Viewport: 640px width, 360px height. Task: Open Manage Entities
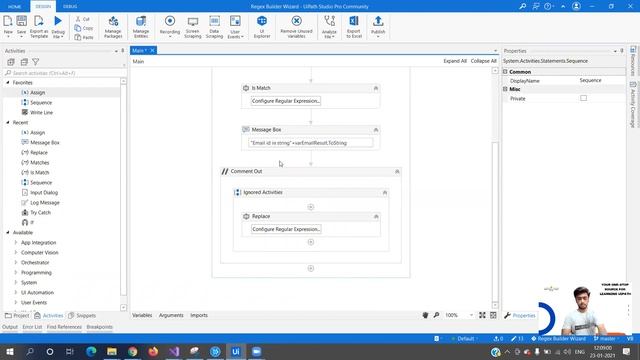[141, 27]
